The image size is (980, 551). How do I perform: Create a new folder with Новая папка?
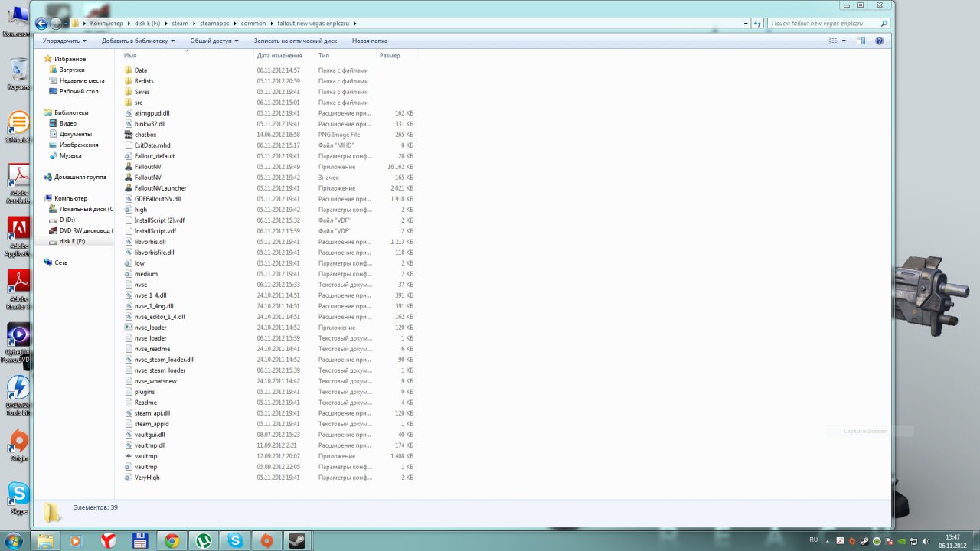[370, 41]
